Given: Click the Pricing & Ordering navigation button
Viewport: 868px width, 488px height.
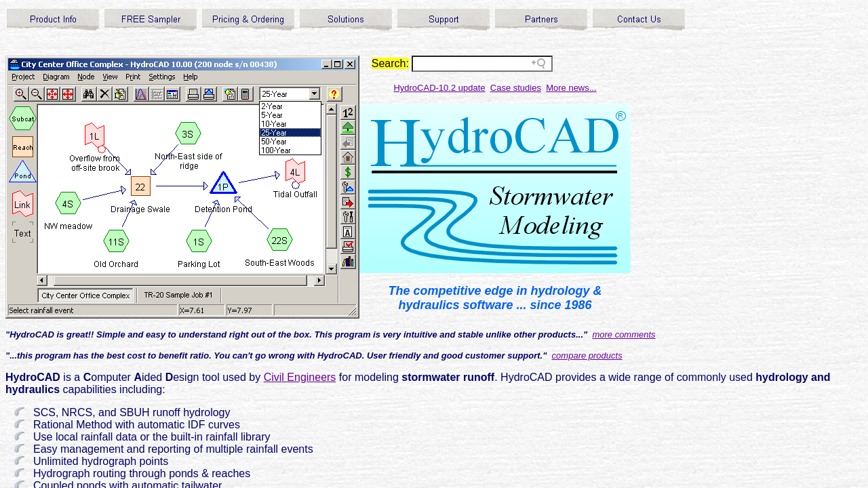Looking at the screenshot, I should click(248, 20).
